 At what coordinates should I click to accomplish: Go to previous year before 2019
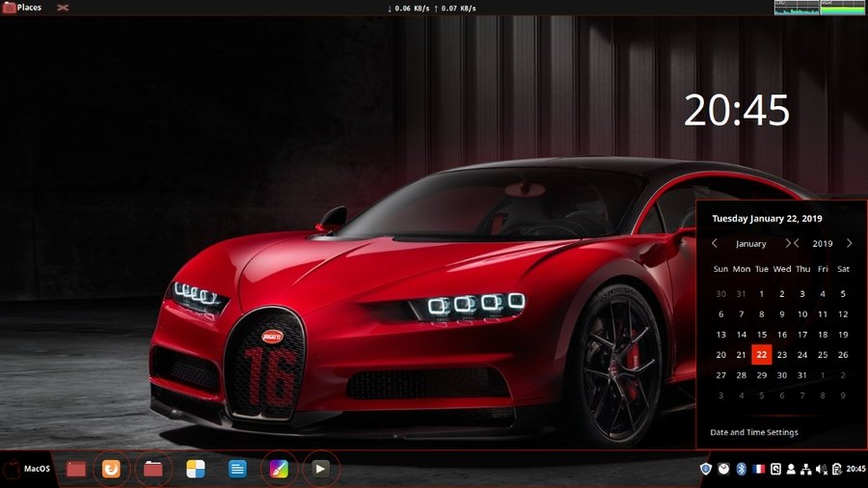[797, 244]
